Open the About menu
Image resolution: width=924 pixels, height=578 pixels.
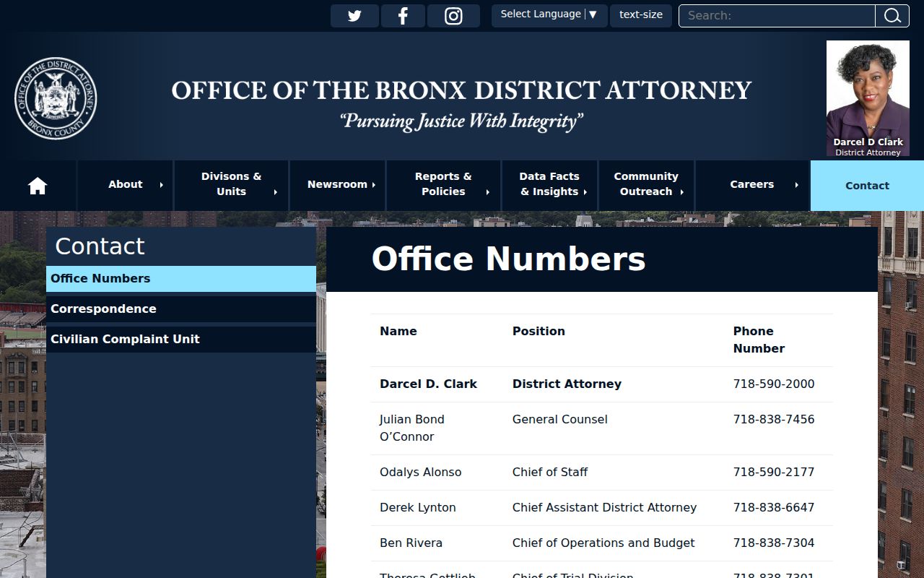click(126, 184)
